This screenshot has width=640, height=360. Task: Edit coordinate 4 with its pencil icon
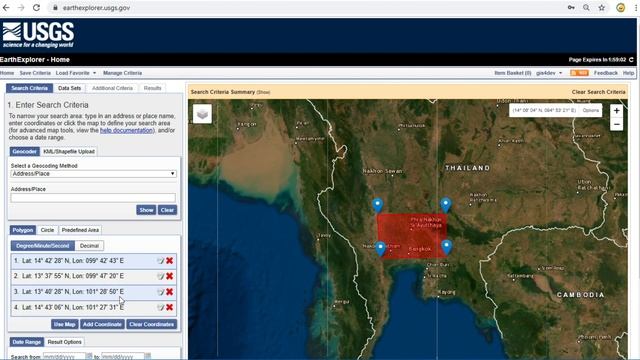tap(160, 307)
